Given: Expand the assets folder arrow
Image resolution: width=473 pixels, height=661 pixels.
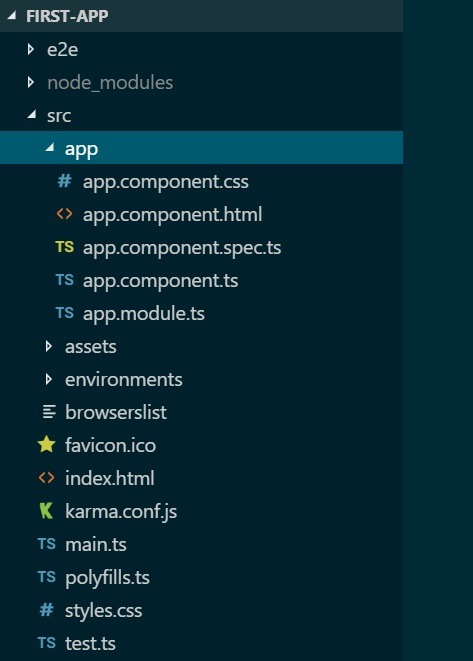Looking at the screenshot, I should click(48, 346).
